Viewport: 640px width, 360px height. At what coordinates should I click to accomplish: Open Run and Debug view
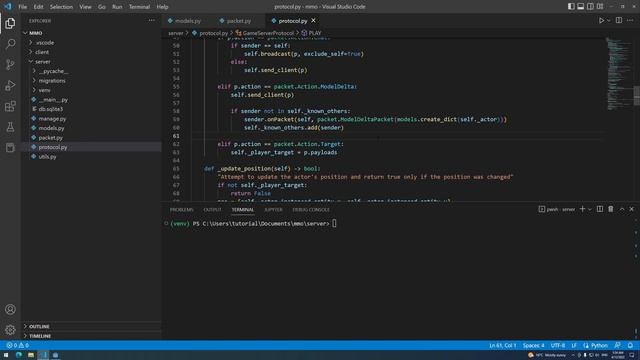(x=10, y=85)
